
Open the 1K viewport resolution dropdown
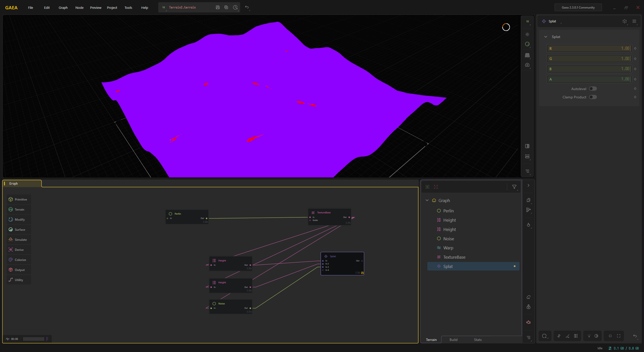527,22
